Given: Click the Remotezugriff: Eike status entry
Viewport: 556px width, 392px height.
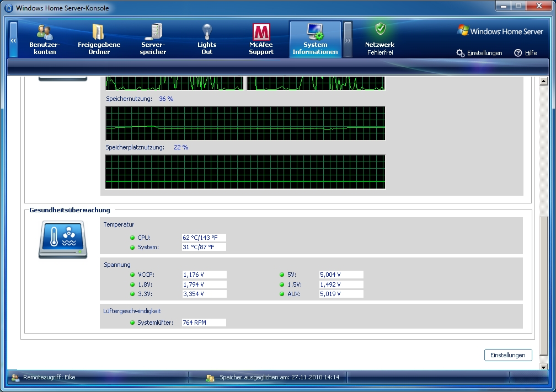Looking at the screenshot, I should (x=49, y=378).
